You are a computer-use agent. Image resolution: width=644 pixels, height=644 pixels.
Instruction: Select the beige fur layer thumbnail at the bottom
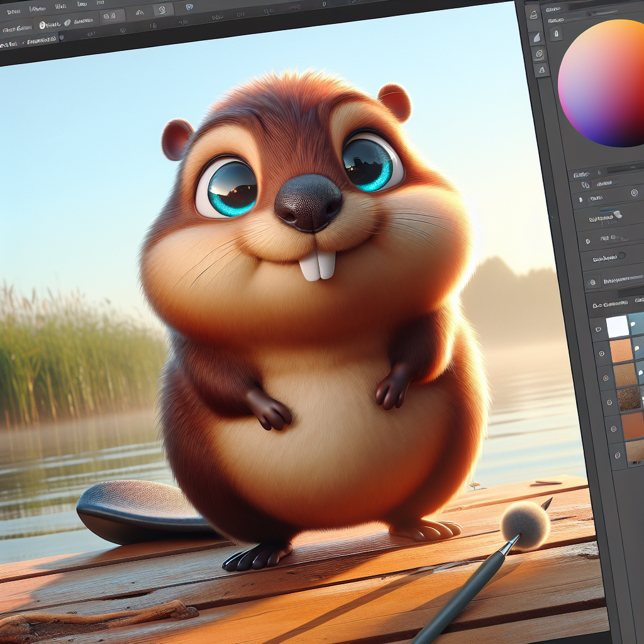[x=635, y=452]
